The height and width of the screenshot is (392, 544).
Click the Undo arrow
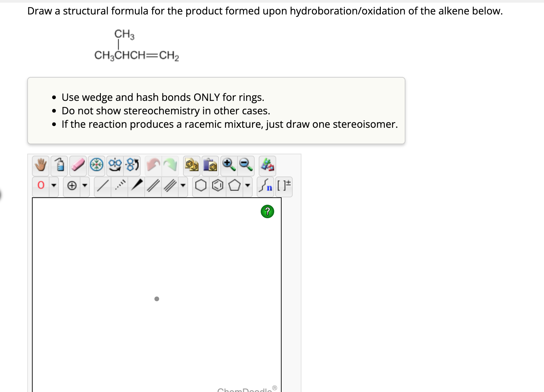tap(153, 165)
